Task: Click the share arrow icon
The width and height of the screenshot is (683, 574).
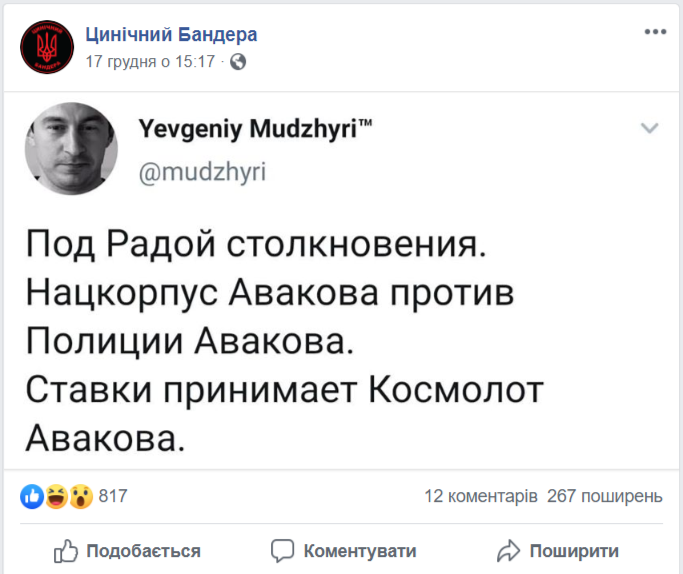Action: [508, 551]
